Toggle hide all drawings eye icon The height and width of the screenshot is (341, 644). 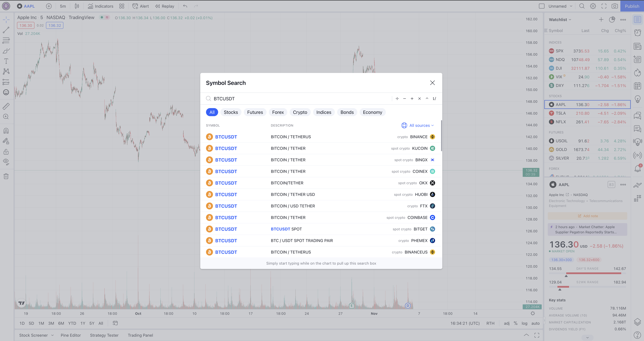point(6,162)
